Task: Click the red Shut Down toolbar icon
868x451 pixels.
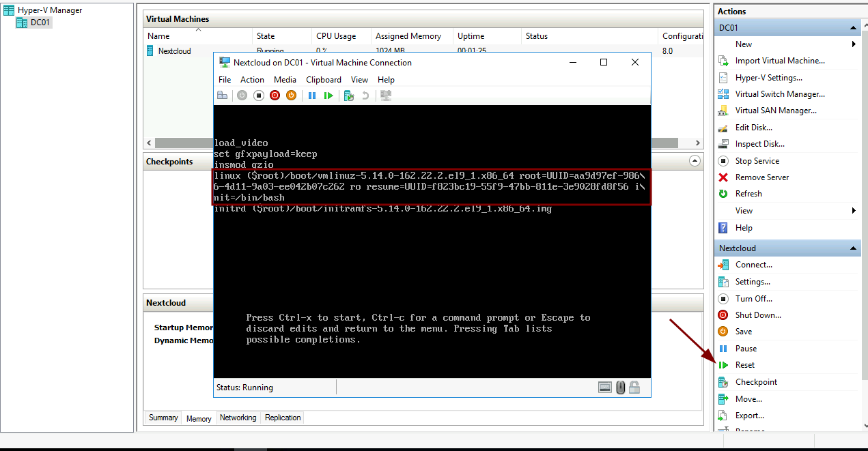Action: (x=275, y=96)
